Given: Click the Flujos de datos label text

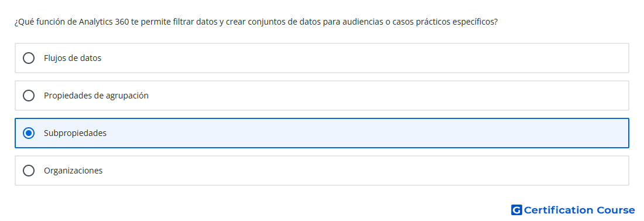Looking at the screenshot, I should pos(73,58).
